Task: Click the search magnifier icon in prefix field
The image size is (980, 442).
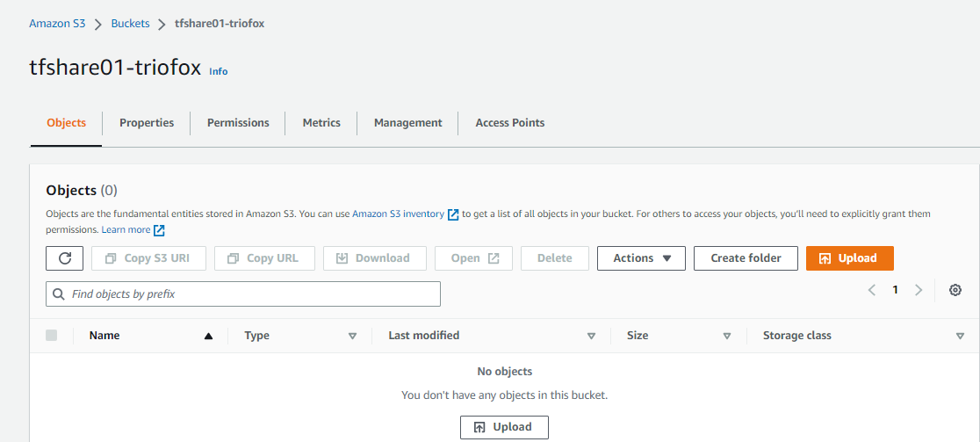Action: (x=59, y=293)
